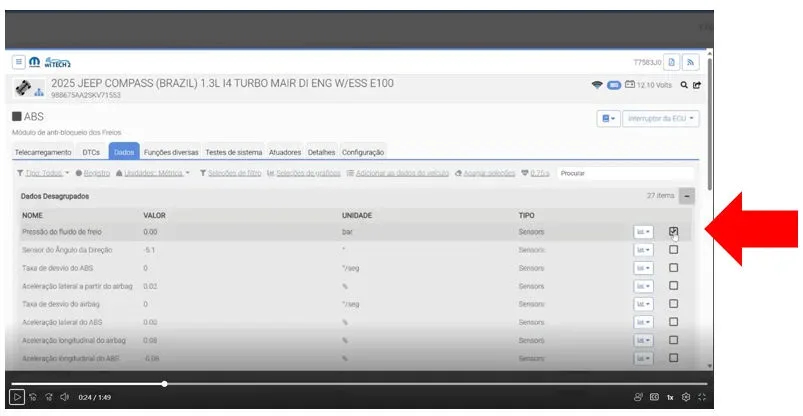Open Interruptor da ECU dropdown
803x416 pixels.
click(x=661, y=118)
